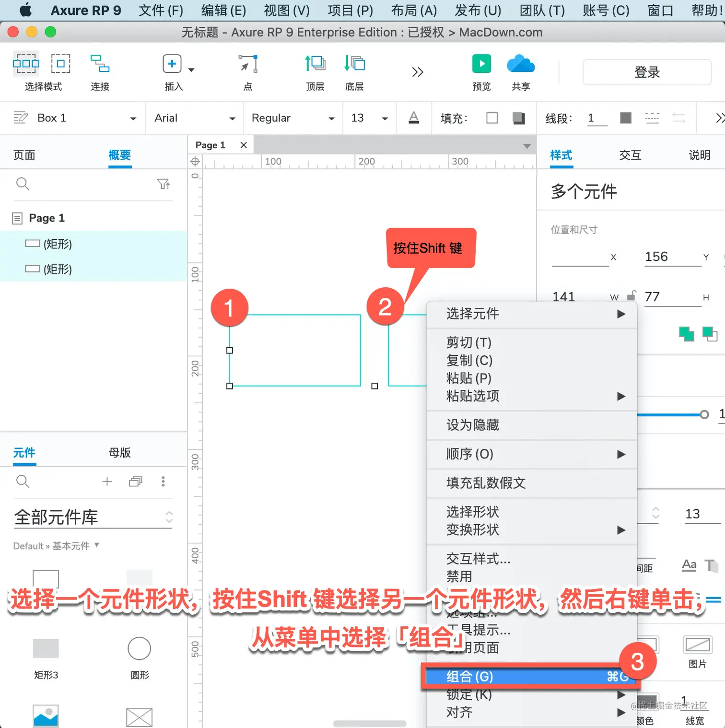This screenshot has height=728, width=725.
Task: Close the Page 1 tab
Action: coord(244,145)
